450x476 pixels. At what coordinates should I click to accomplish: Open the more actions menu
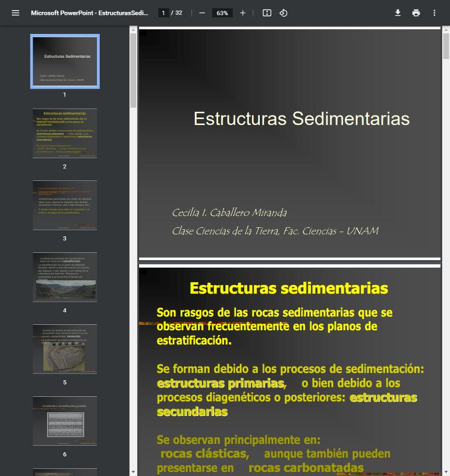(434, 12)
